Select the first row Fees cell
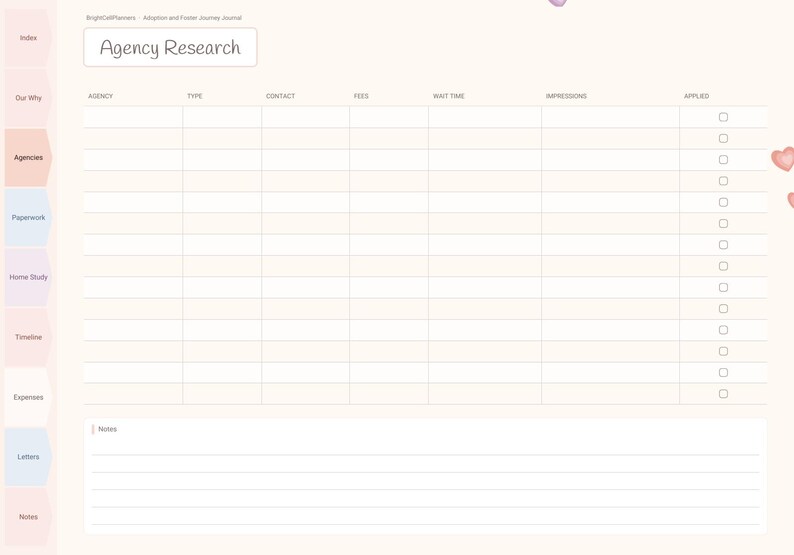This screenshot has height=555, width=794. point(389,117)
